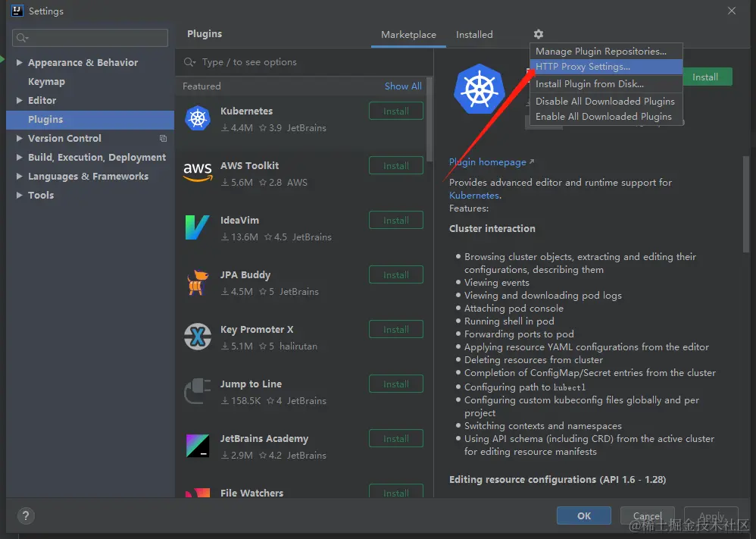Install the JPA Buddy plugin
The height and width of the screenshot is (539, 756).
pyautogui.click(x=396, y=274)
